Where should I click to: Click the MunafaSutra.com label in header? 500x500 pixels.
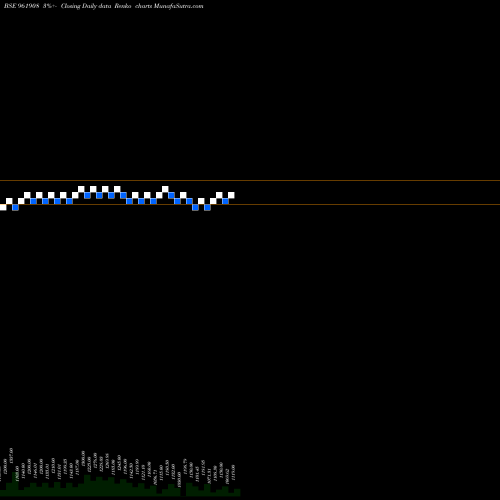[x=178, y=6]
